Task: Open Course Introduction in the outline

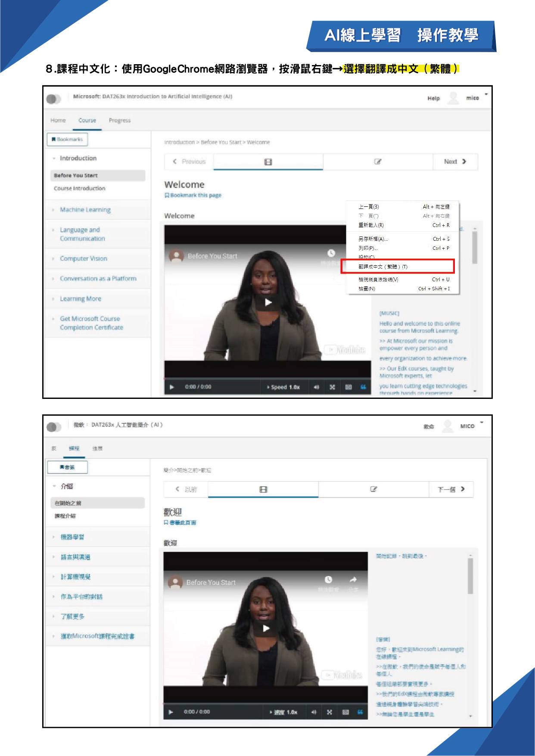Action: coord(79,188)
